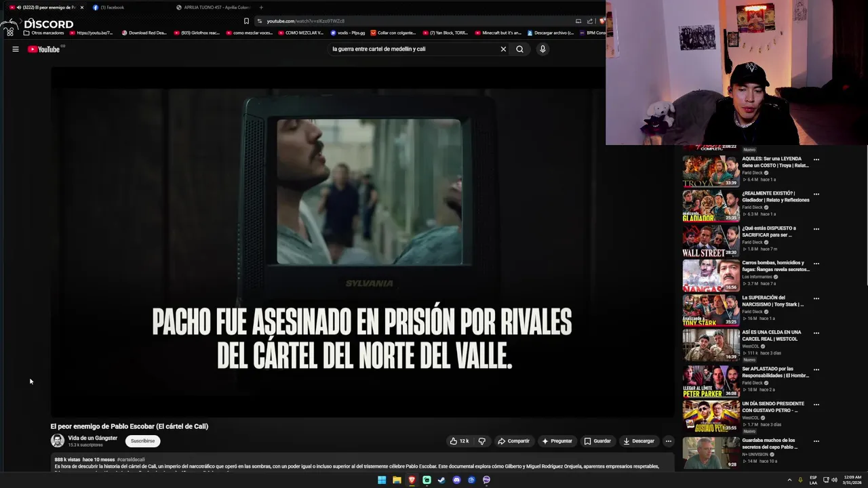Image resolution: width=868 pixels, height=488 pixels.
Task: Open Brave browser from the taskbar
Action: pos(412,480)
